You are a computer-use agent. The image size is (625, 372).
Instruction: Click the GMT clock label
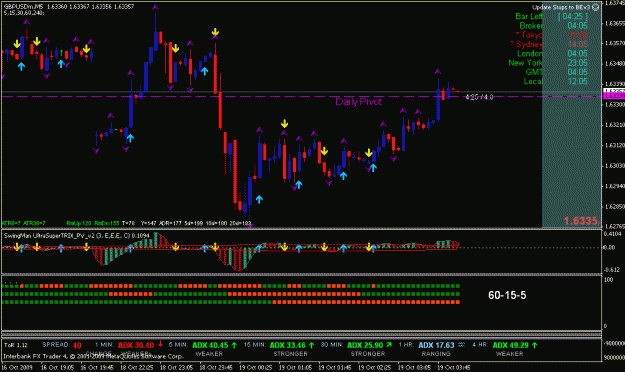click(x=534, y=72)
